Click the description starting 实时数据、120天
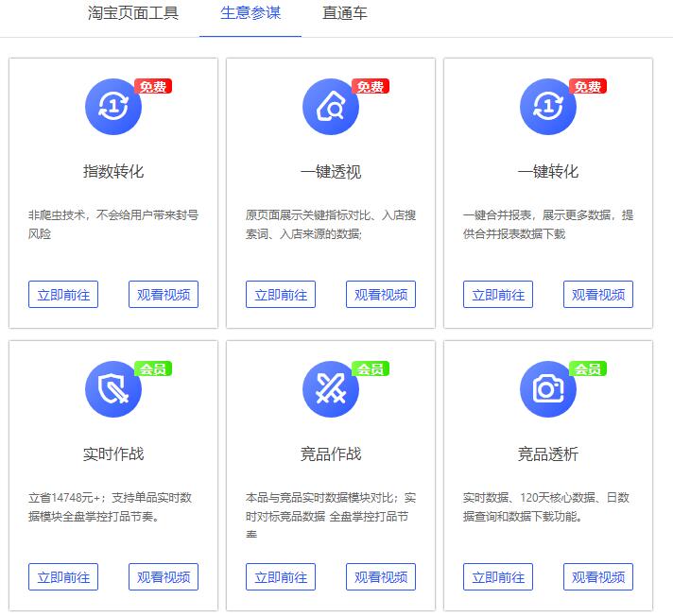 click(546, 506)
